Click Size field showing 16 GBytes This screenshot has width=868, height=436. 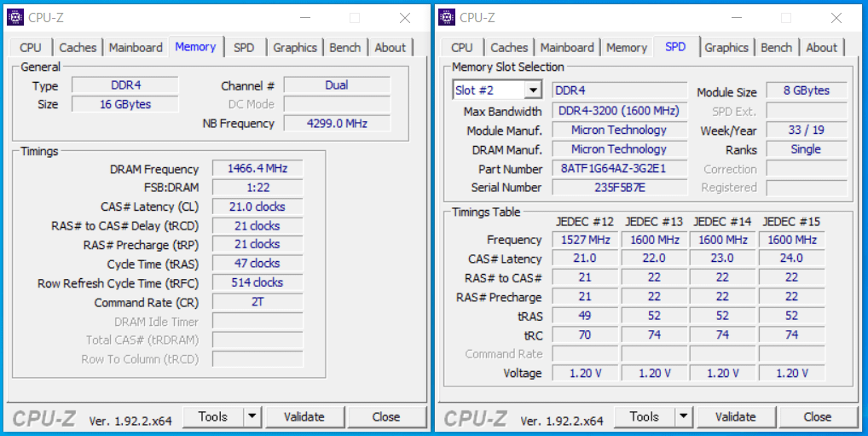tap(125, 104)
